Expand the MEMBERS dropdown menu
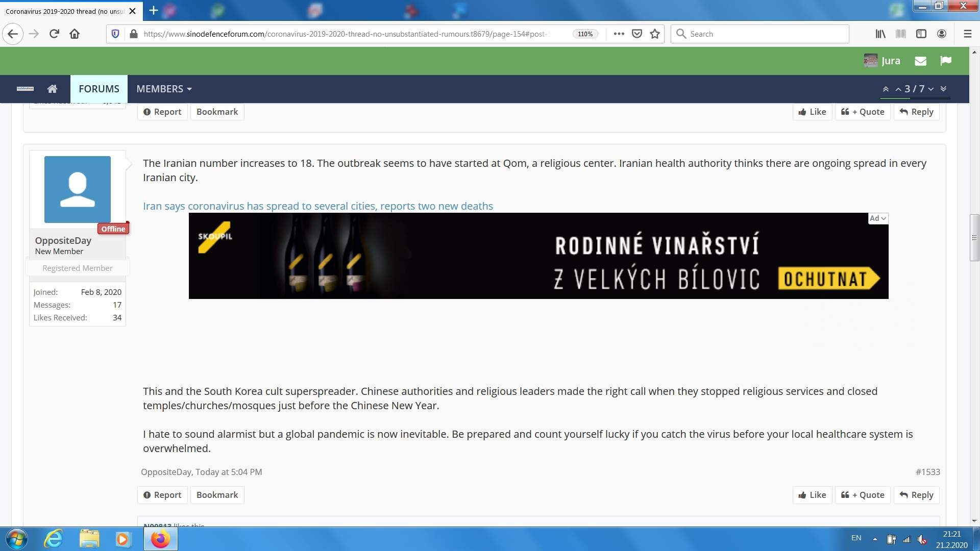Viewport: 980px width, 551px height. coord(164,89)
